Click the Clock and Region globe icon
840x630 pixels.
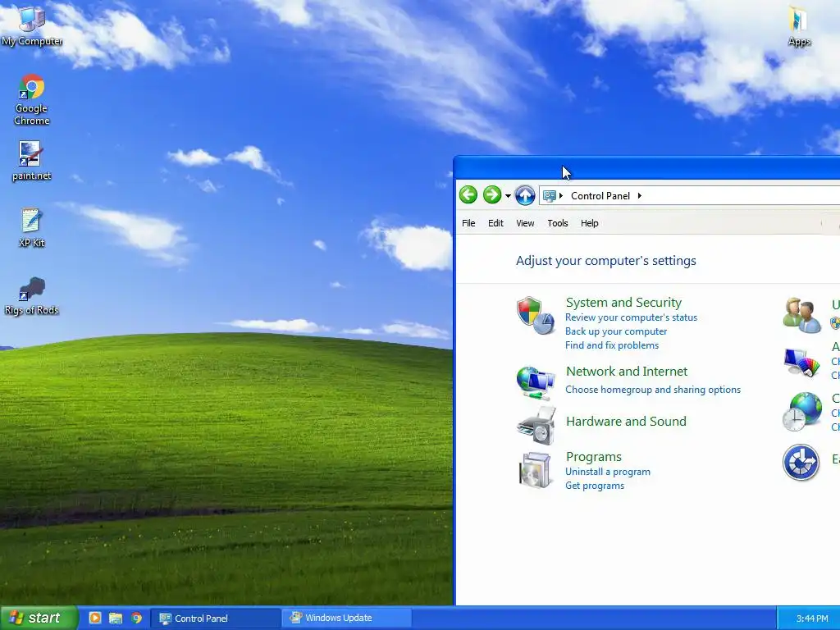pyautogui.click(x=801, y=412)
